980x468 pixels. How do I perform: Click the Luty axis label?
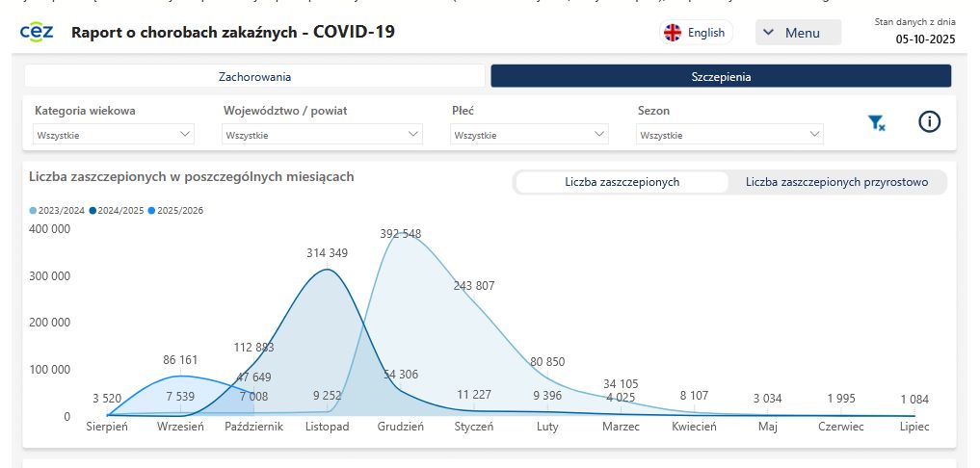tap(547, 427)
